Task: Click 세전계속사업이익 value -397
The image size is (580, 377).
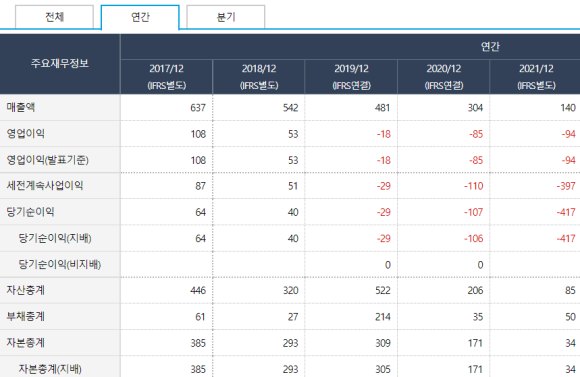Action: [566, 186]
